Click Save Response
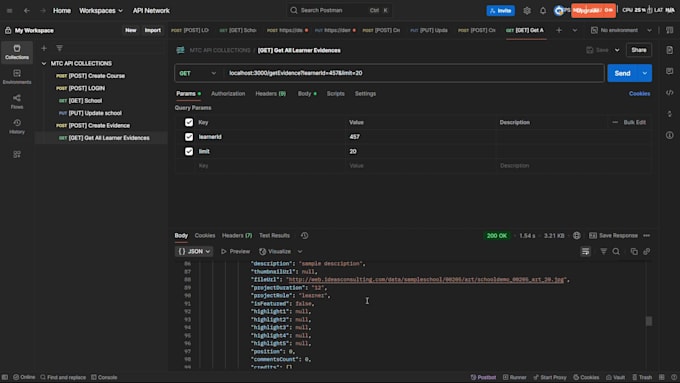The height and width of the screenshot is (383, 680). point(614,236)
